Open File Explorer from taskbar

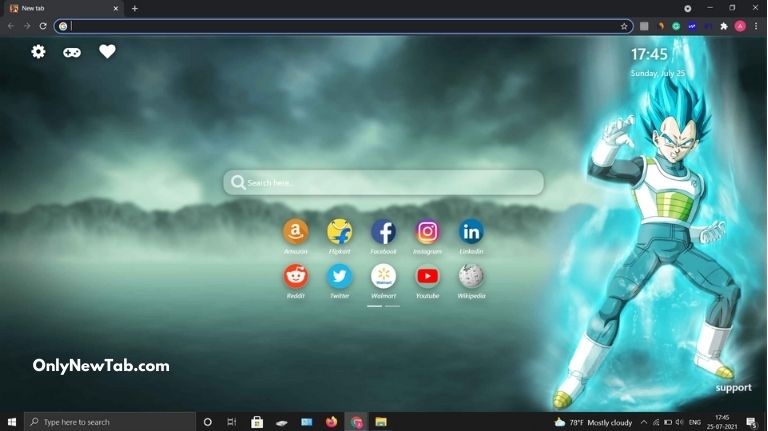[x=381, y=422]
